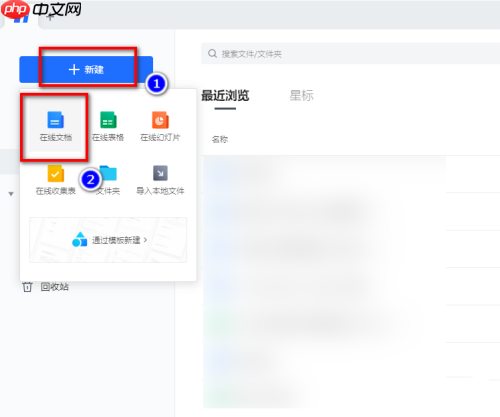Click the magnifier search icon
The height and width of the screenshot is (417, 500).
[212, 54]
